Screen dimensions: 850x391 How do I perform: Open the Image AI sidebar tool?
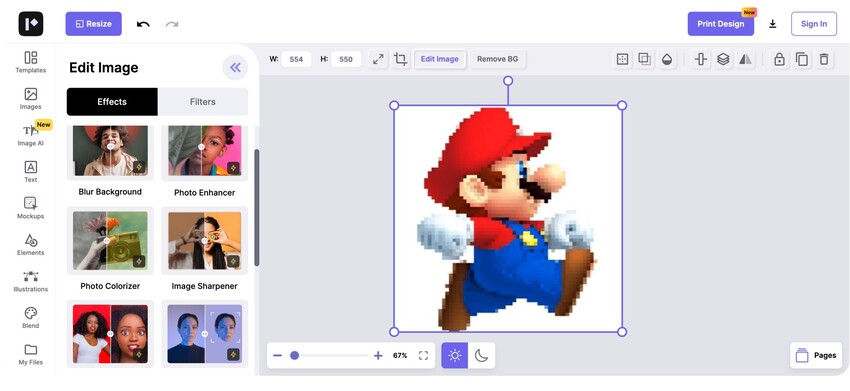(x=31, y=134)
